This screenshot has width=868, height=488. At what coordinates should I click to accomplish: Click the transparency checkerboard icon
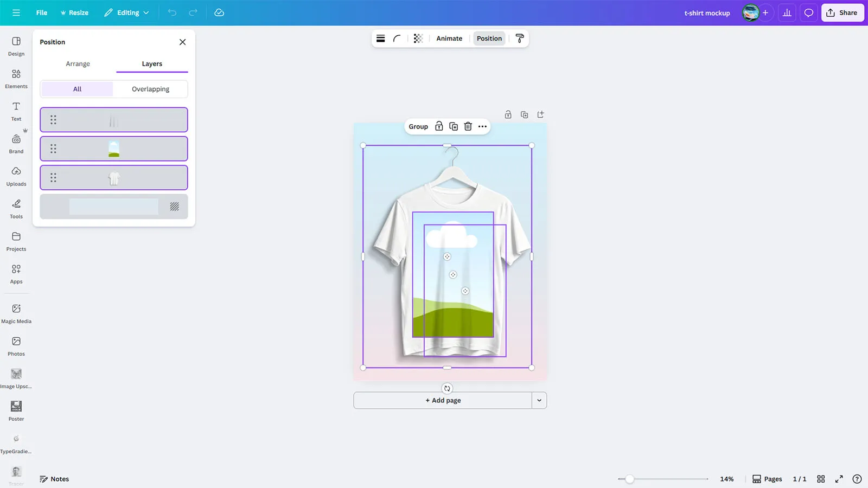coord(418,38)
